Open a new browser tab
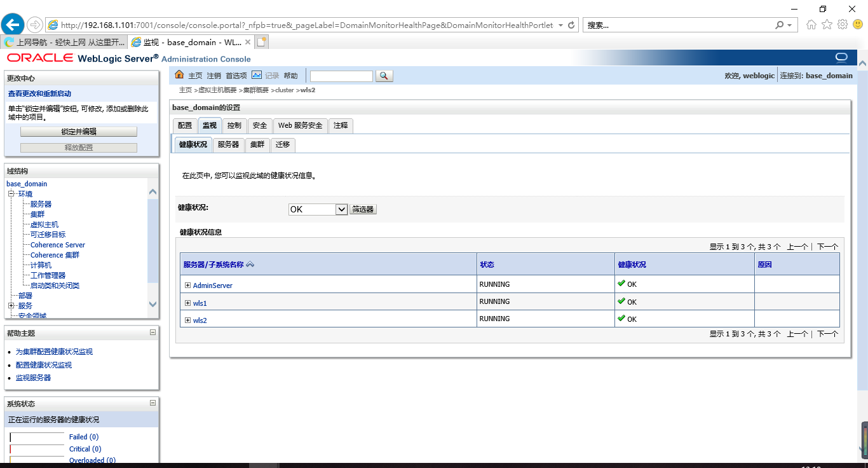Image resolution: width=868 pixels, height=468 pixels. [x=262, y=42]
